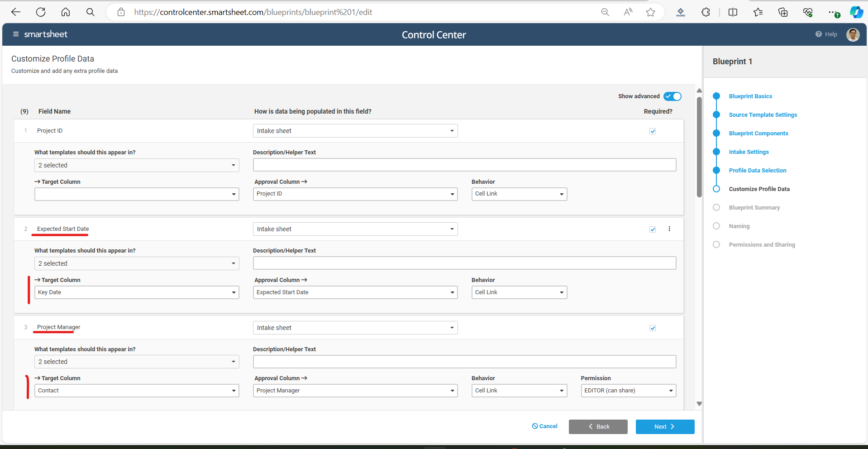868x449 pixels.
Task: Open the Contact Target Column dropdown
Action: point(137,391)
